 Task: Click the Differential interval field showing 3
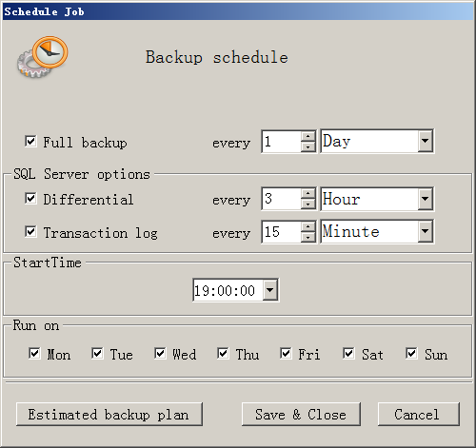[x=282, y=199]
